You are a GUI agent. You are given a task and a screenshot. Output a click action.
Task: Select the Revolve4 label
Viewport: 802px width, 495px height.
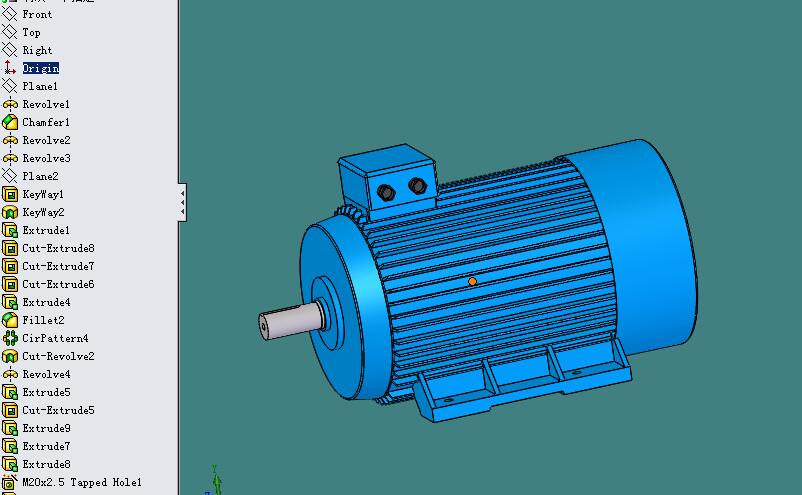[47, 374]
